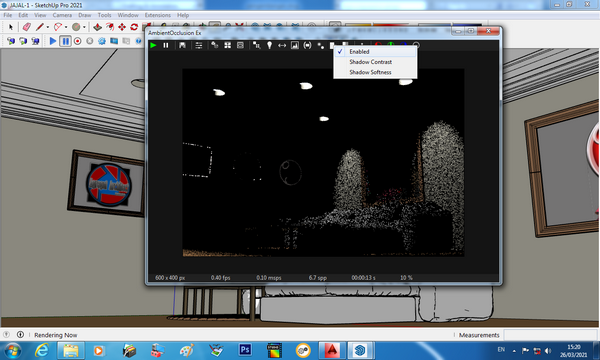Click the framed region icon in AmbientOcclusion
The height and width of the screenshot is (360, 600).
(240, 46)
